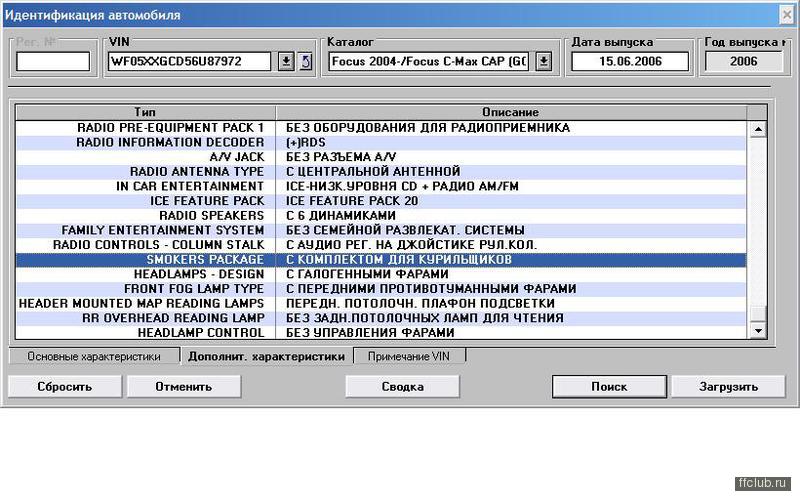Open the Сводка summary button

(403, 387)
